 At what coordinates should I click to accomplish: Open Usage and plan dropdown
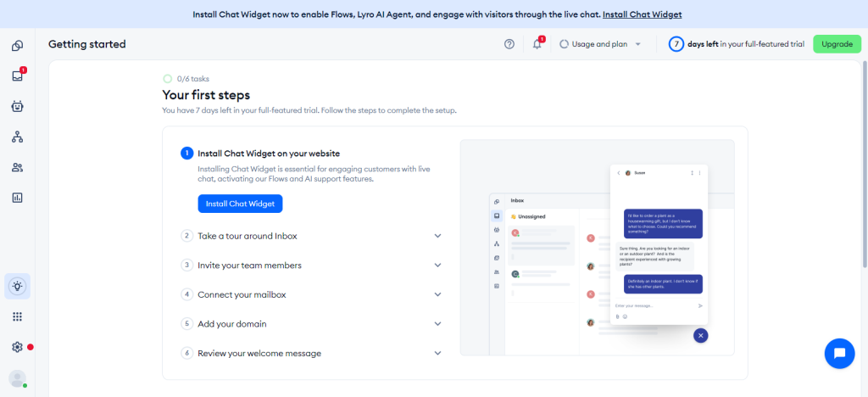click(600, 44)
